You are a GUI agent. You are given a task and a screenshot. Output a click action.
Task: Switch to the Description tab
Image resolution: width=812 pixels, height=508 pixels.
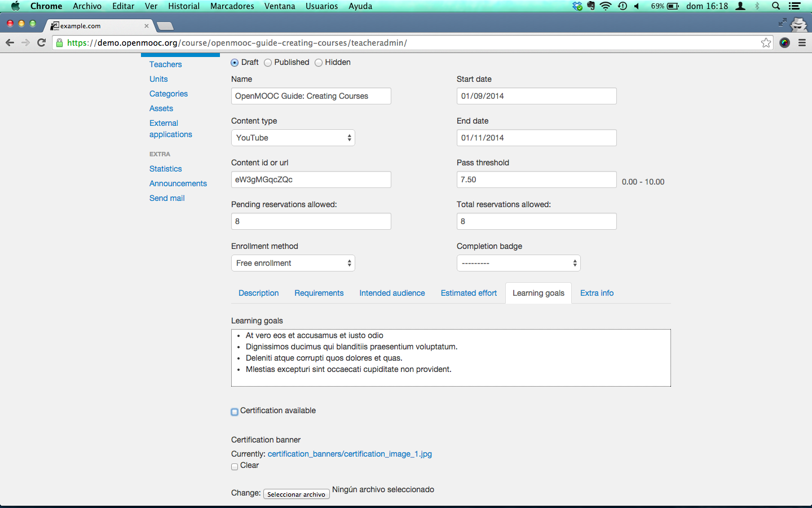259,293
